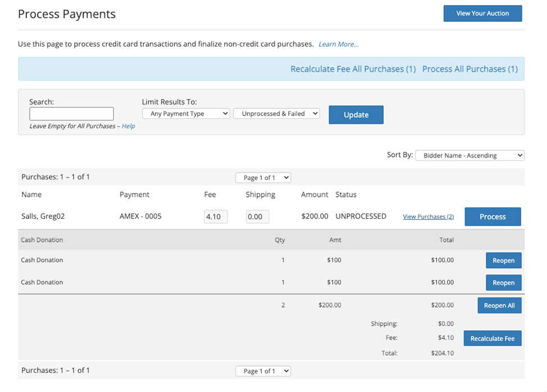Click the Shipping summary value $0.00

click(446, 324)
